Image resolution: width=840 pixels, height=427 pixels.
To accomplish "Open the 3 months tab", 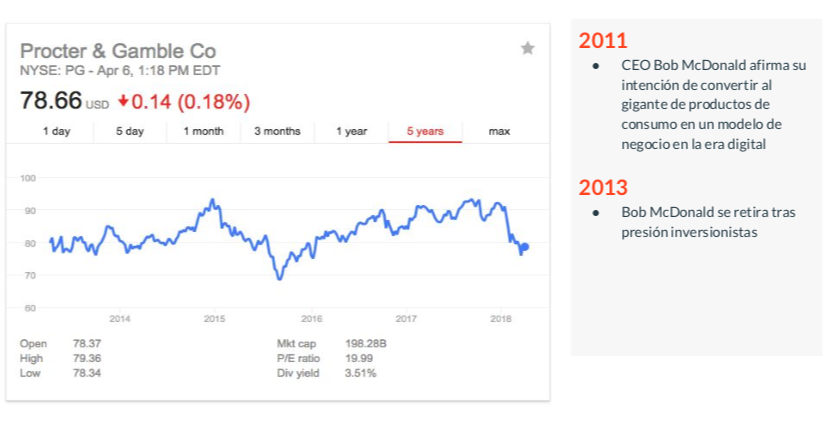I will (x=278, y=131).
